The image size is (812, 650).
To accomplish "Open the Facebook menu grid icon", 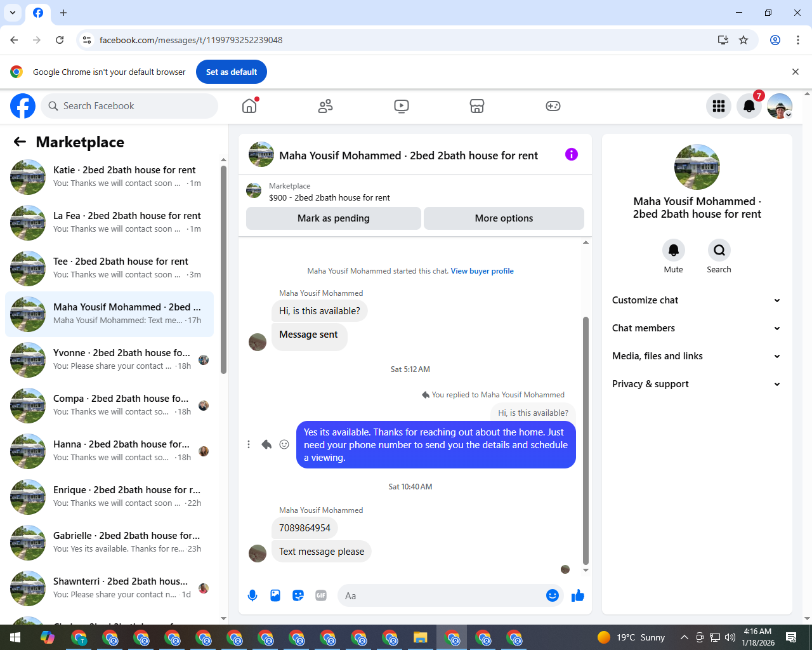I will [x=719, y=106].
